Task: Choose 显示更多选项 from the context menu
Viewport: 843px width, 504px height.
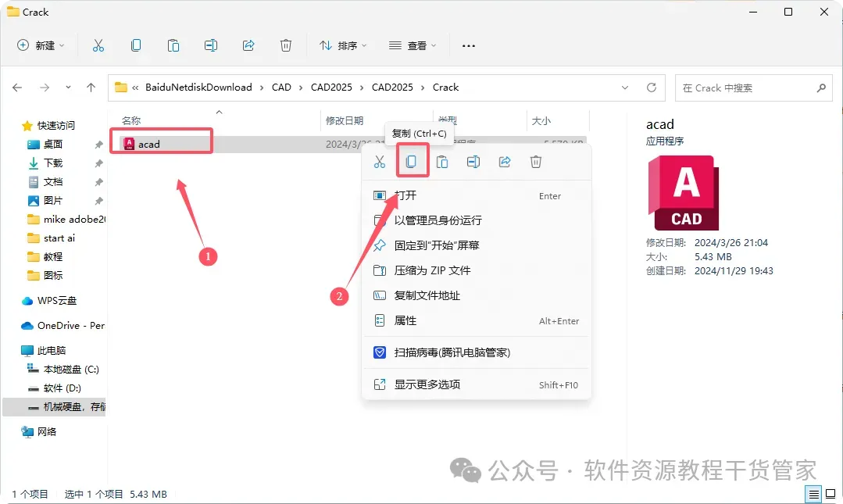Action: tap(477, 384)
